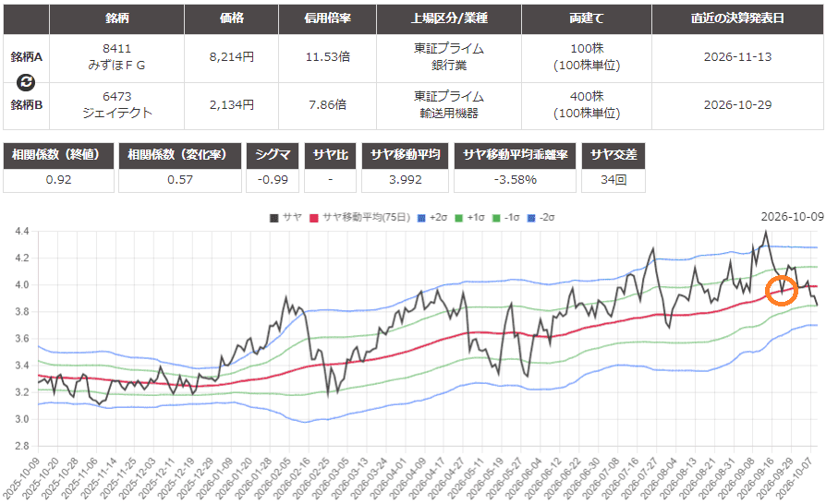
Task: Toggle the blue -2σ legend swatch
Action: [x=531, y=218]
